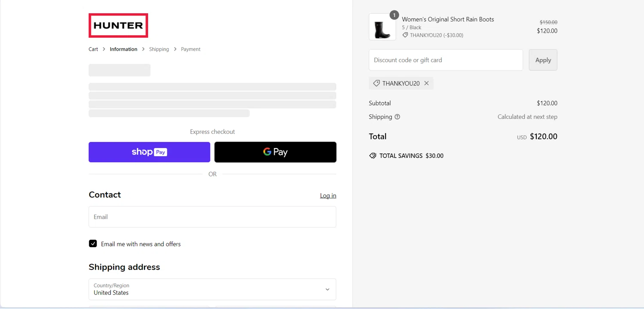The image size is (644, 309).
Task: Uncheck Email me with news and offers
Action: tap(93, 244)
